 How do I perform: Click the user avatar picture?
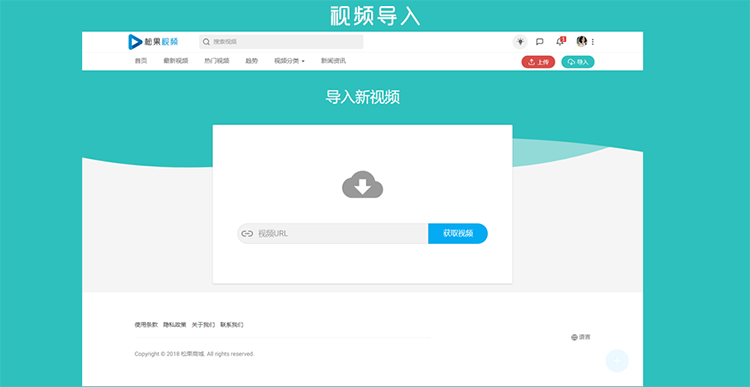pos(582,42)
